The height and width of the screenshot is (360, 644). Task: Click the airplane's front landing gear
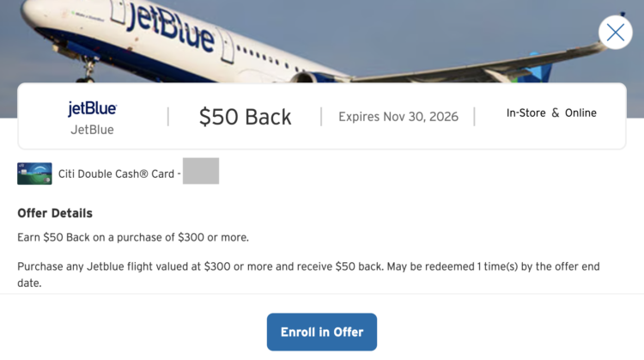click(87, 70)
